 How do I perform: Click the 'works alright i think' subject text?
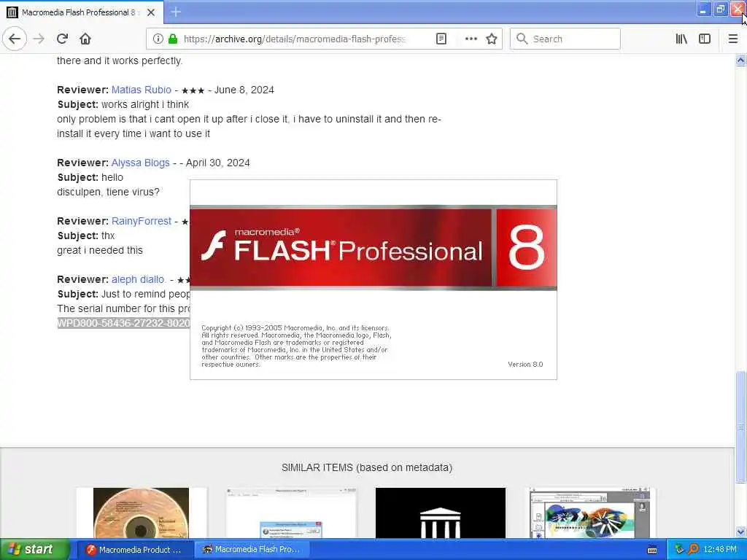click(145, 104)
